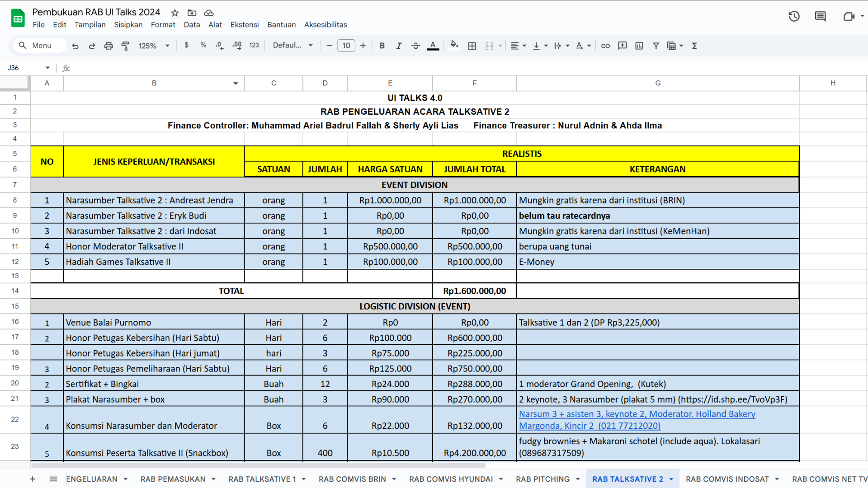The image size is (868, 488).
Task: Format cell as percent
Action: [x=203, y=45]
